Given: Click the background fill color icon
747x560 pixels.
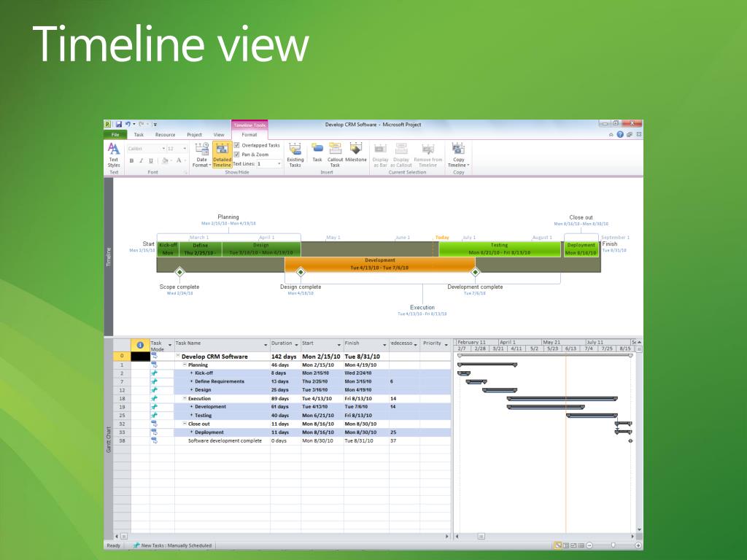Looking at the screenshot, I should click(165, 161).
